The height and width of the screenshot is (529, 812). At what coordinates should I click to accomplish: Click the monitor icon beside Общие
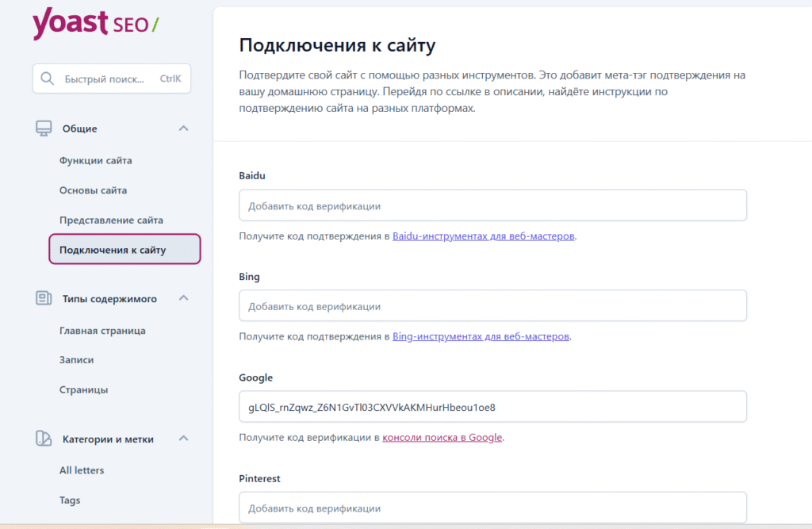[x=44, y=128]
